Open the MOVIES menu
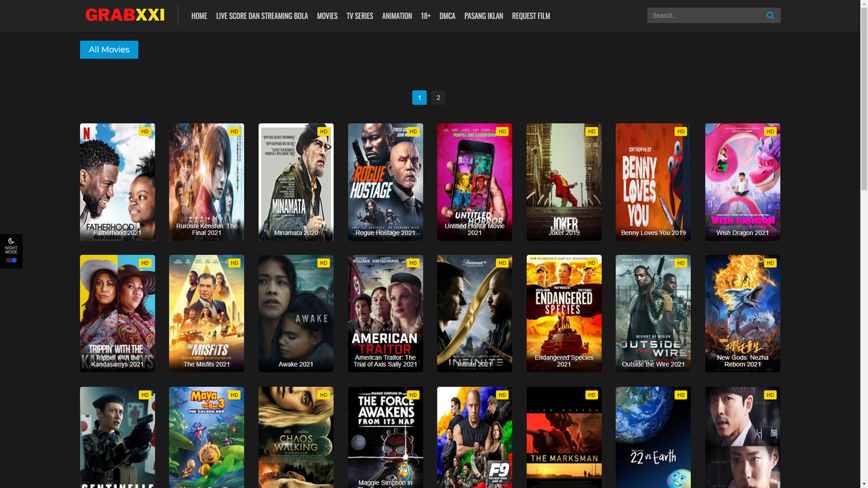Viewport: 868px width, 488px height. (327, 16)
